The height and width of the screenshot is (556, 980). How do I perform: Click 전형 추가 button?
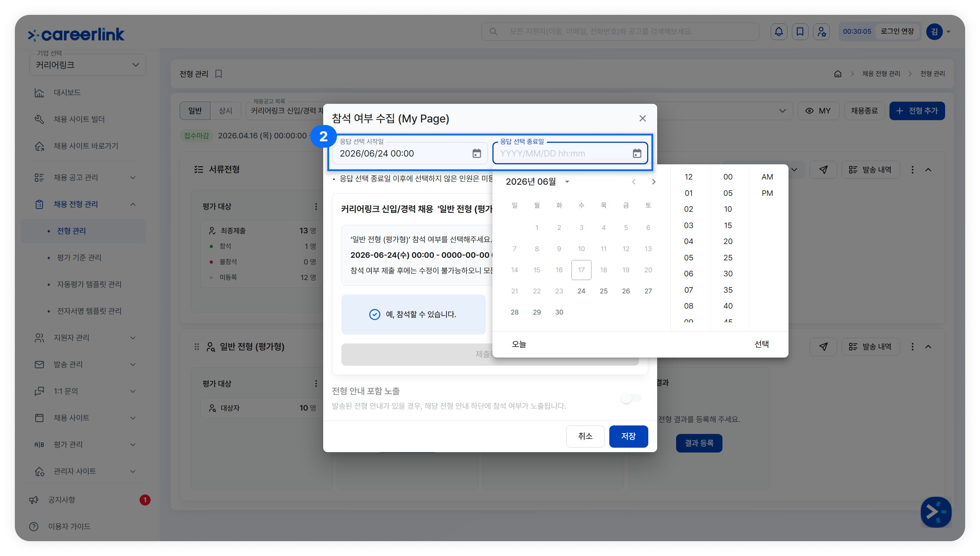[x=917, y=111]
